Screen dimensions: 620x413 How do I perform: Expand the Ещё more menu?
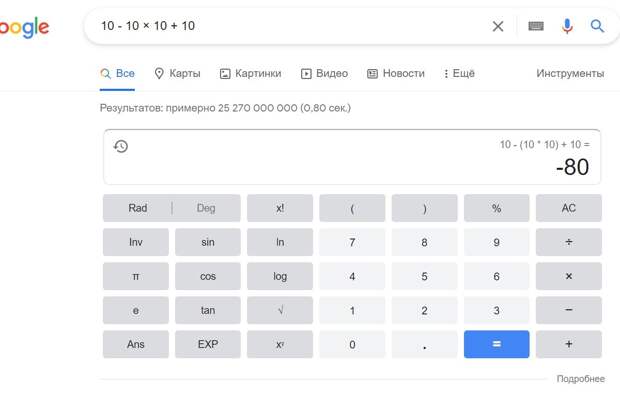point(459,74)
